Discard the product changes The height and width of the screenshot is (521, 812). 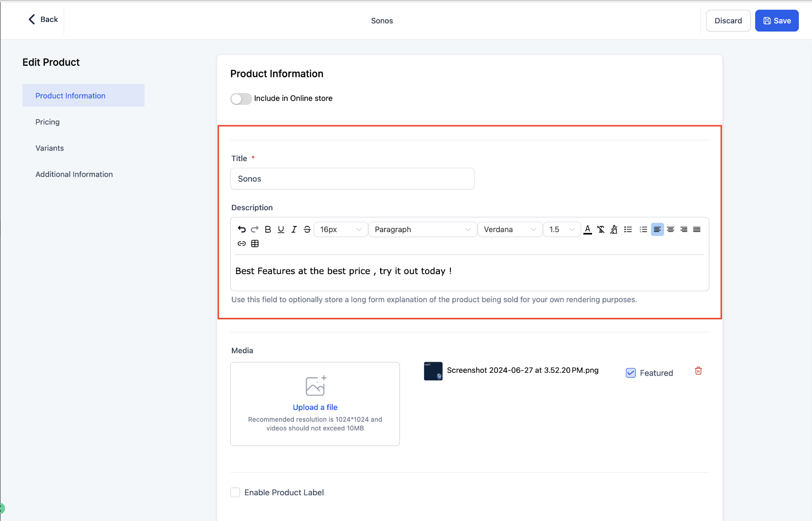tap(728, 20)
